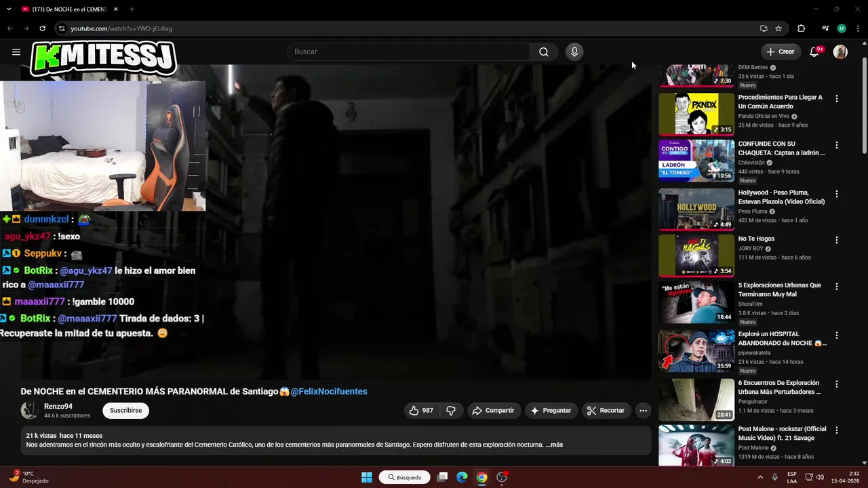The image size is (868, 488).
Task: Open the Chrome profile avatar M
Action: click(842, 28)
